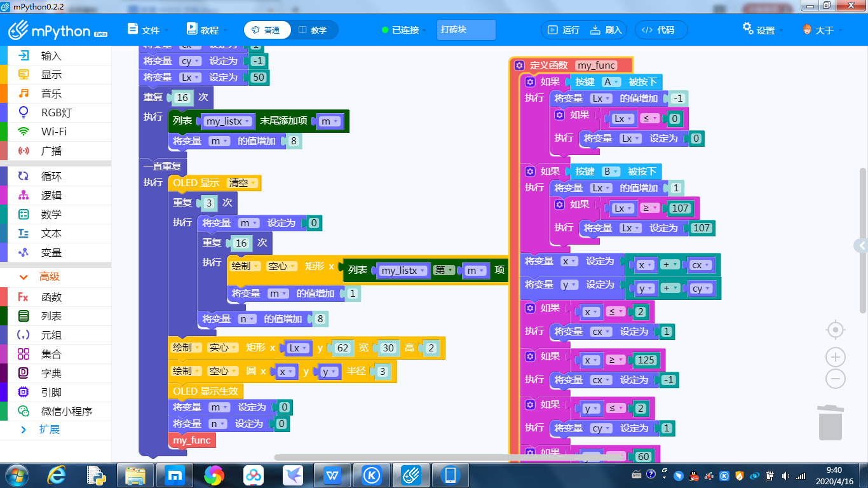
Task: Open the 大于 user menu
Action: 823,30
